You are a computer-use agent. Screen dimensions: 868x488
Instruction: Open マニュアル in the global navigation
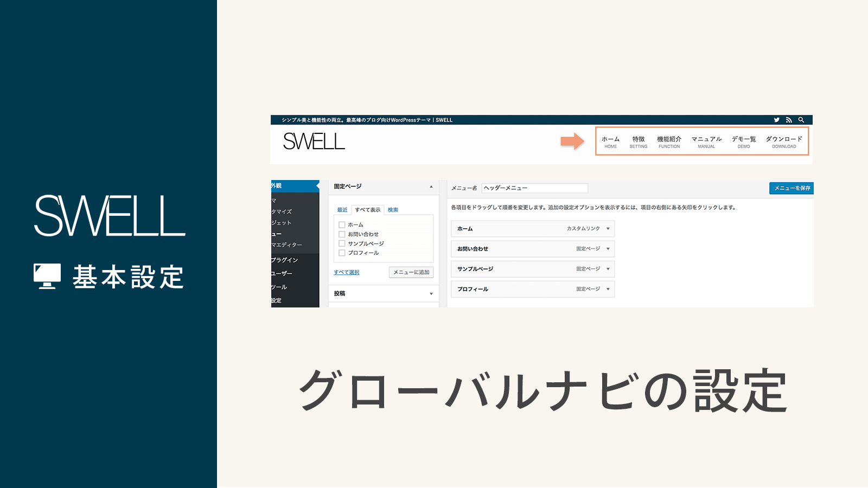pos(706,142)
